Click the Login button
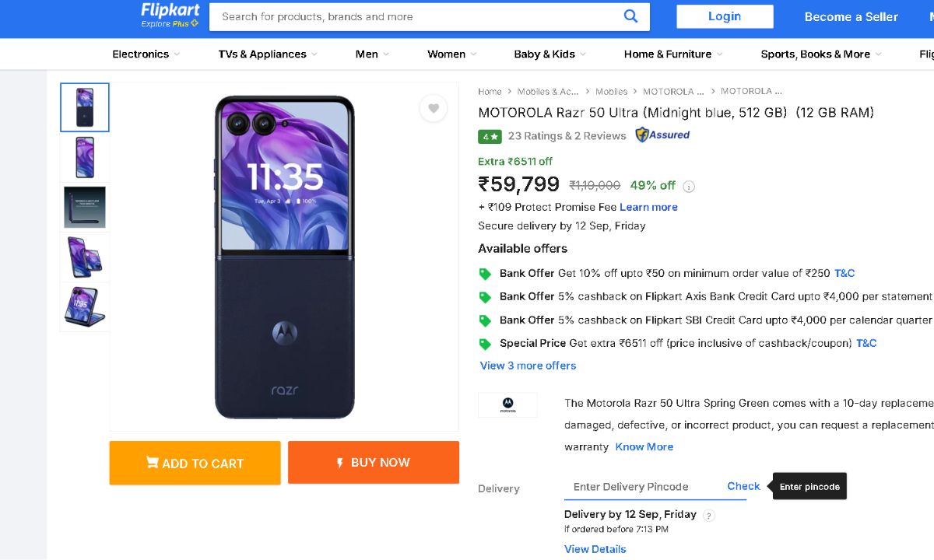934x560 pixels. point(725,16)
